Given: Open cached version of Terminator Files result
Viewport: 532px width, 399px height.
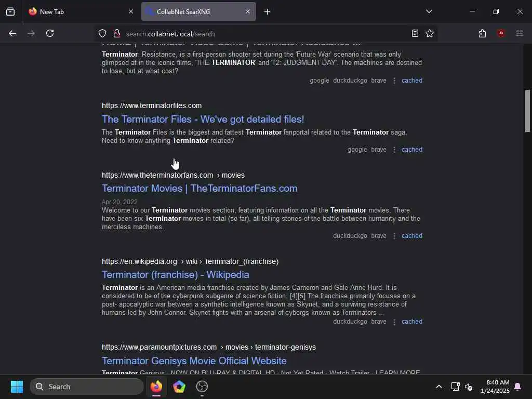Looking at the screenshot, I should click(x=412, y=150).
